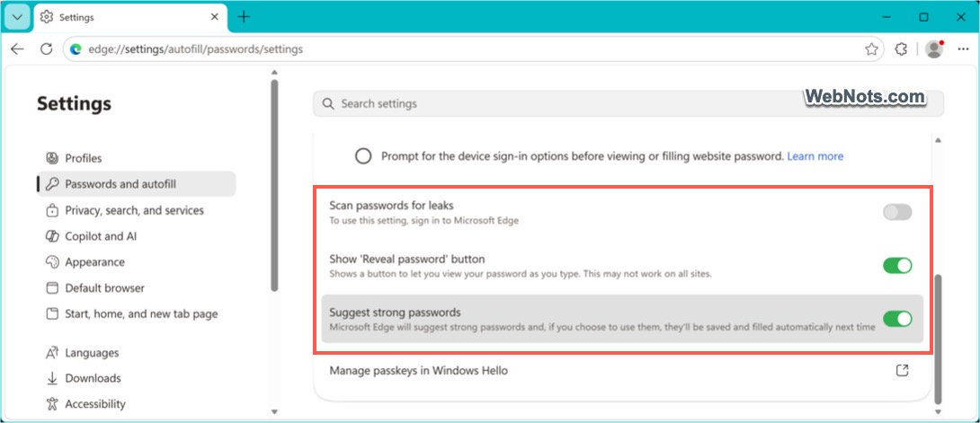Open the tab actions menu chevron

(17, 17)
